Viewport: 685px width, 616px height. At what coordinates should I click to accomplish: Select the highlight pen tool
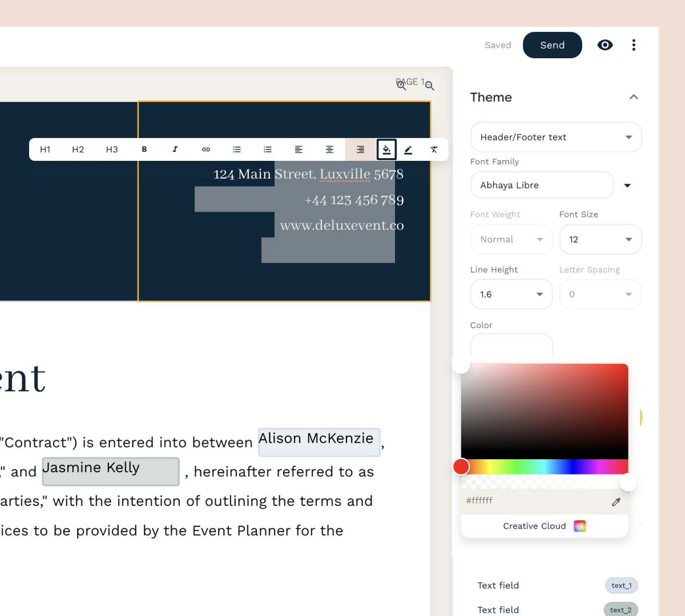[x=408, y=149]
